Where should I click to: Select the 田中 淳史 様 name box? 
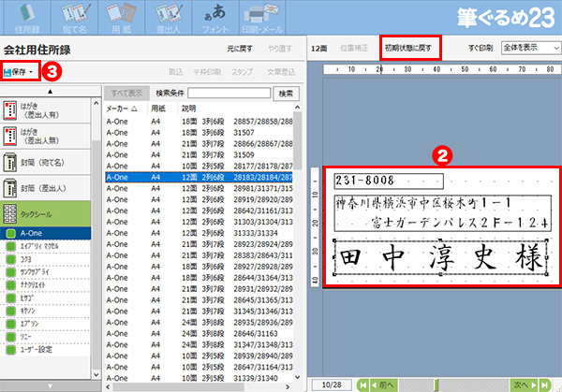pos(441,257)
